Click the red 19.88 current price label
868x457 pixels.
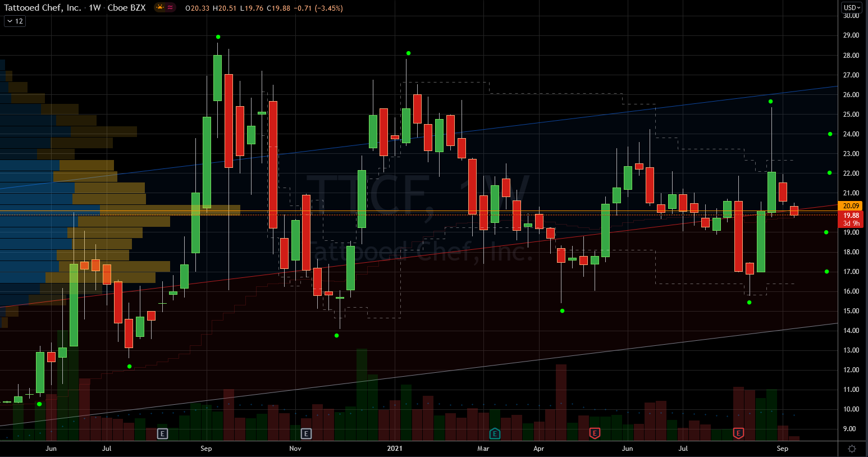coord(851,216)
